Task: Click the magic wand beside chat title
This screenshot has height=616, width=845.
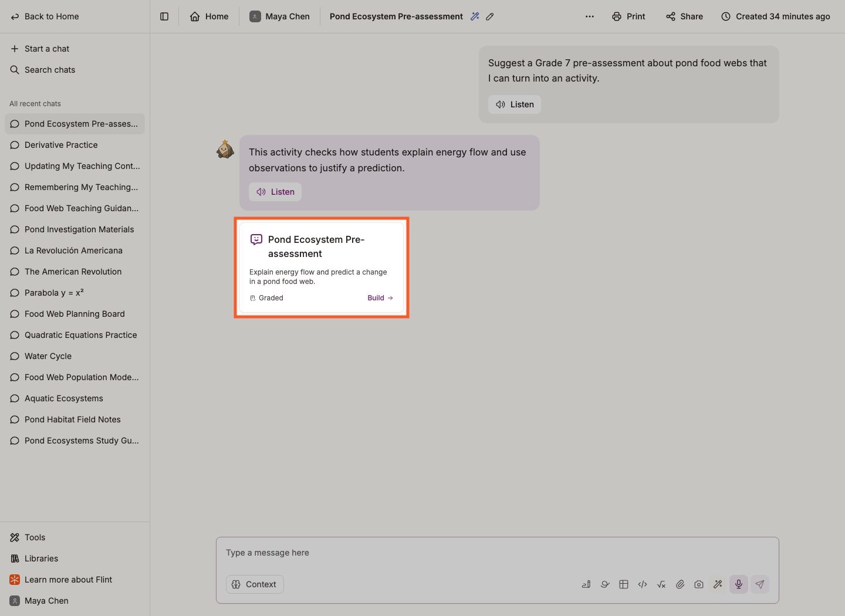Action: [x=475, y=16]
